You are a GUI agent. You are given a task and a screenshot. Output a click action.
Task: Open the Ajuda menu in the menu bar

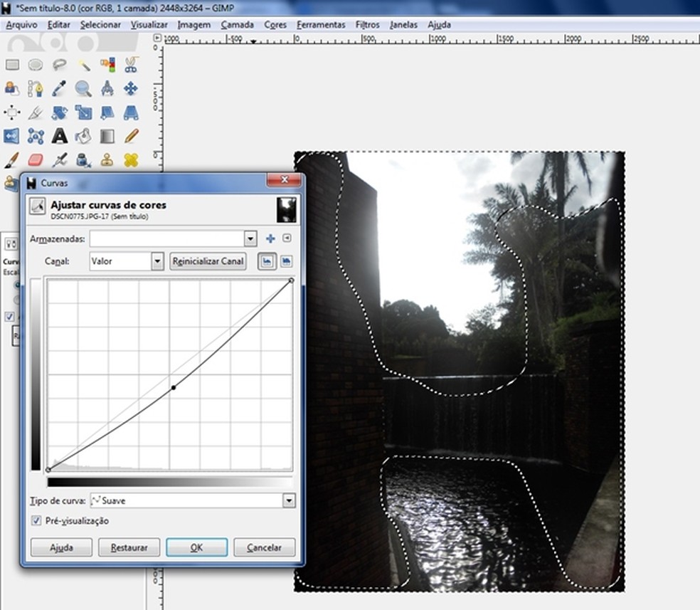[440, 25]
